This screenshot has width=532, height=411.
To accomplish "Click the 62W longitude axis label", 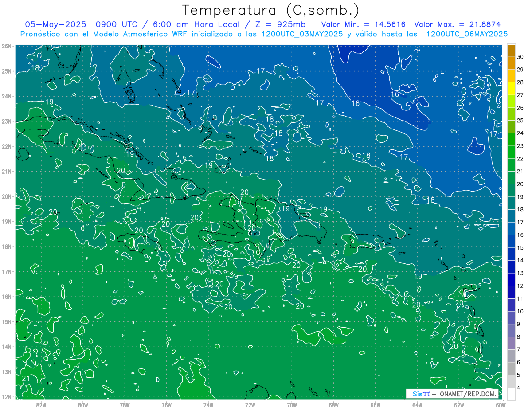I will pos(459,405).
